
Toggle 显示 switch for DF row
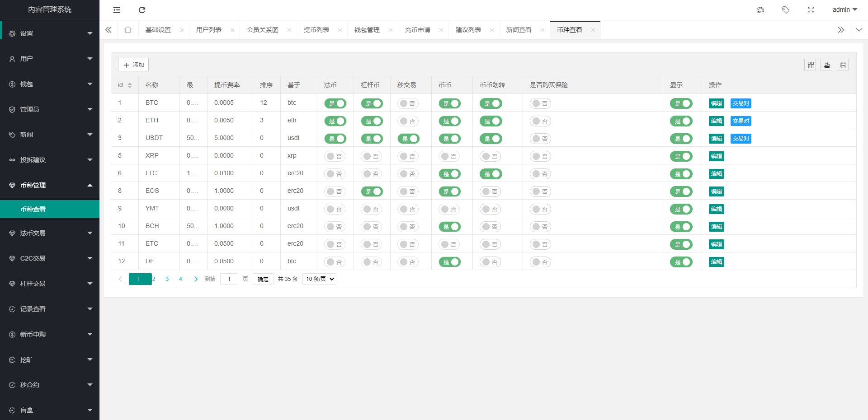coord(681,262)
